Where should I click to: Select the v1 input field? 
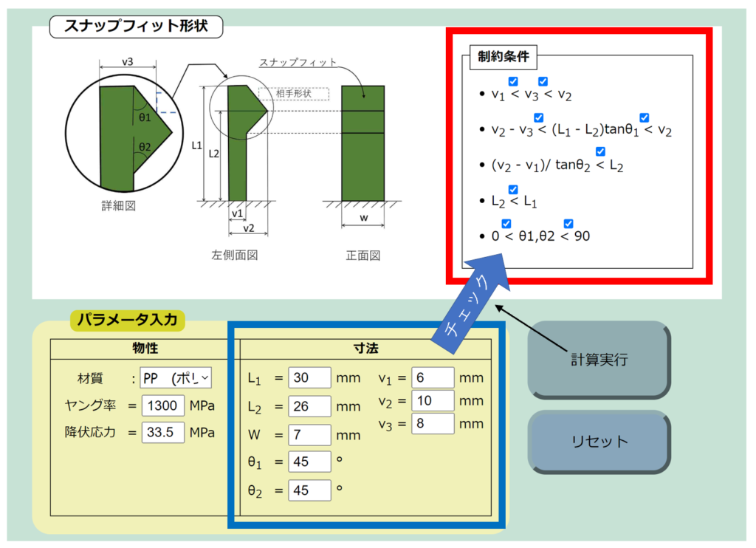coord(432,377)
